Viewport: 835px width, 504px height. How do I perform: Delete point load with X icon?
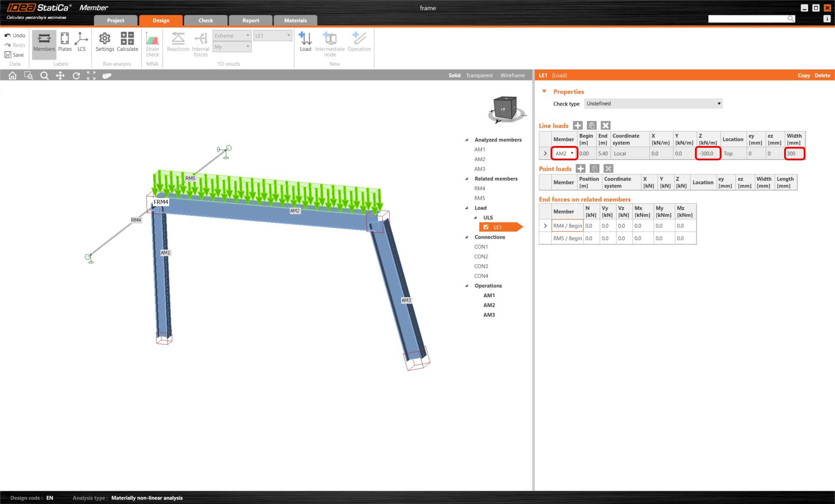pos(608,169)
